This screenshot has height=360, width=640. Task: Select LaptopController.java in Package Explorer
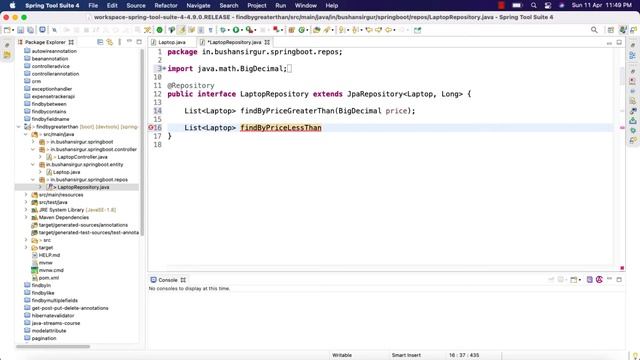[82, 157]
